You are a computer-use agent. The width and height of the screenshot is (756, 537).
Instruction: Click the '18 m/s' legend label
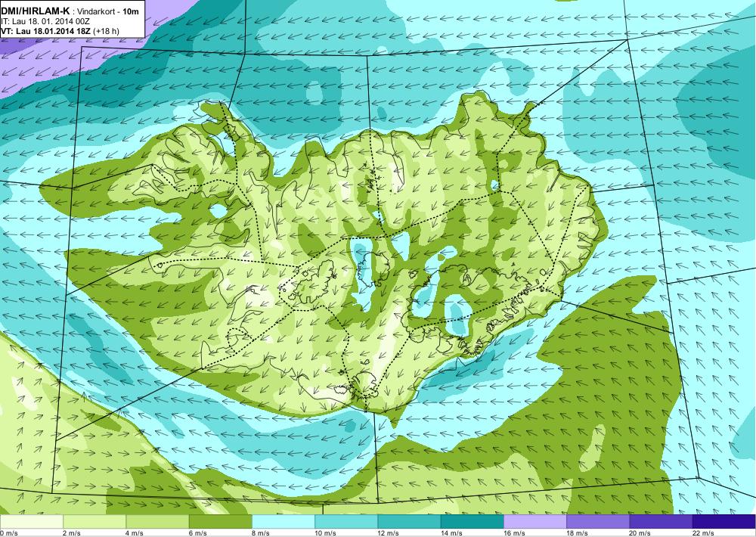(577, 533)
